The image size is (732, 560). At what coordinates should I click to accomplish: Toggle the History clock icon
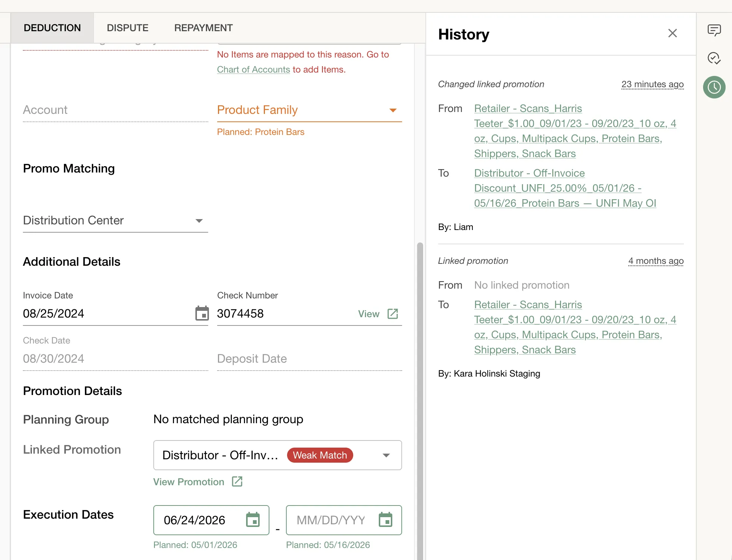714,87
